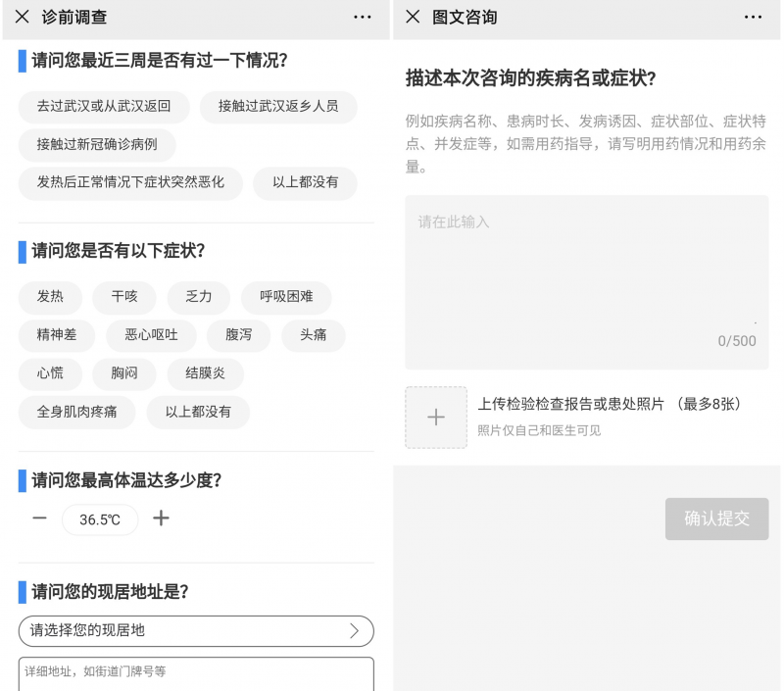Viewport: 784px width, 691px height.
Task: Toggle the 发热 symptom chip
Action: 50,296
